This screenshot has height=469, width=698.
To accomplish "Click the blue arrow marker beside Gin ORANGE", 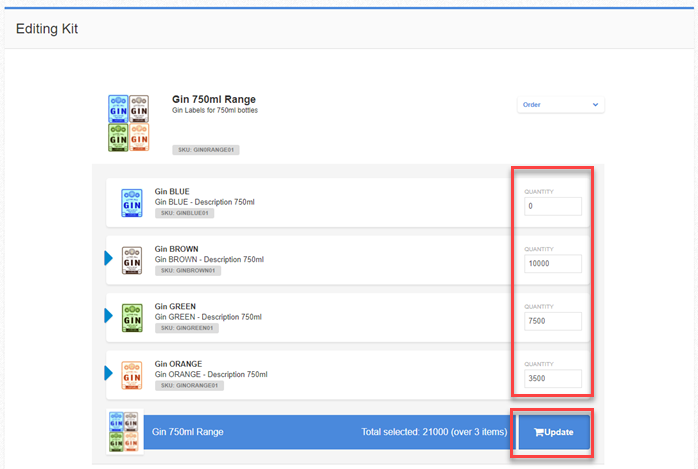I will click(x=108, y=373).
